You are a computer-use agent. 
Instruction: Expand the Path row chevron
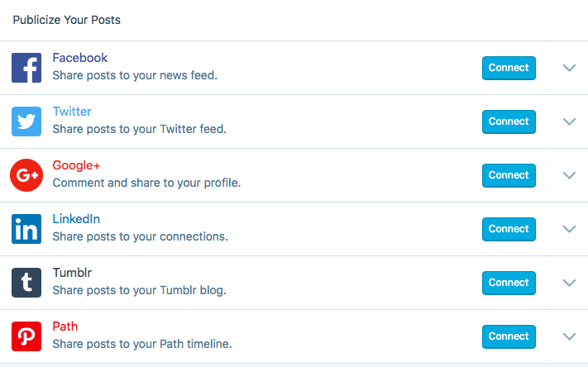pos(569,336)
